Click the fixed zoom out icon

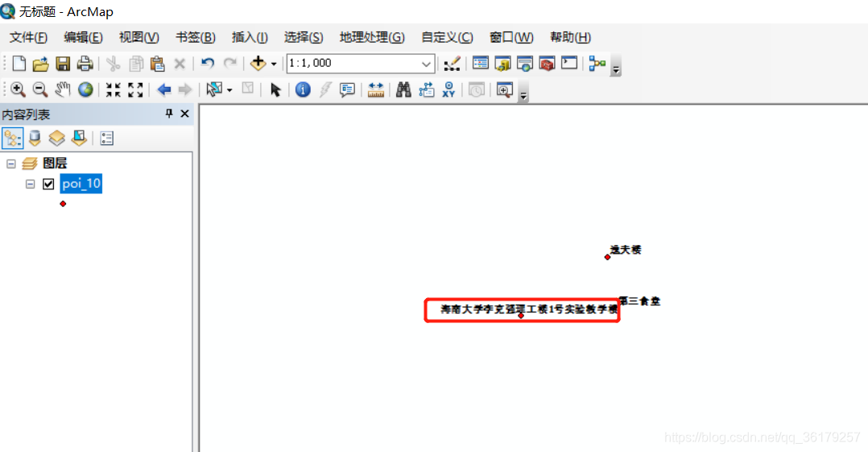135,89
